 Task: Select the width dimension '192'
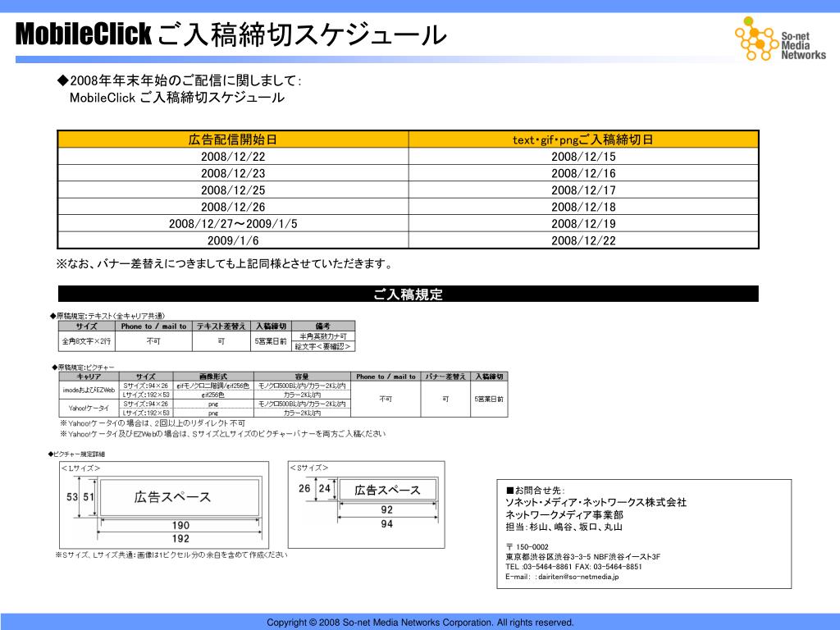[x=180, y=538]
